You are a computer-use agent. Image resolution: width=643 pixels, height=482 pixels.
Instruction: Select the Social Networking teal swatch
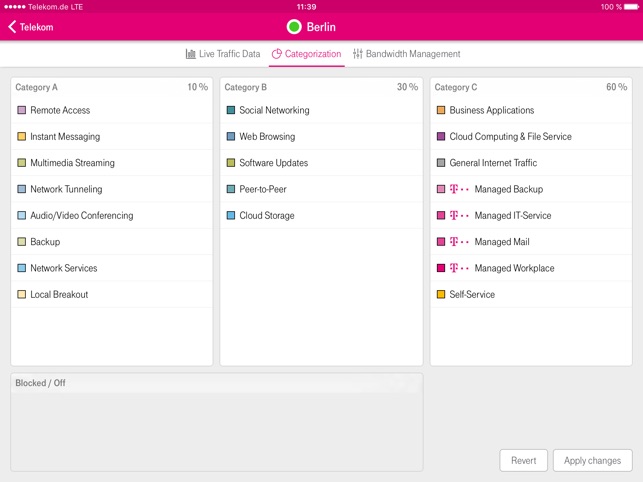[231, 110]
